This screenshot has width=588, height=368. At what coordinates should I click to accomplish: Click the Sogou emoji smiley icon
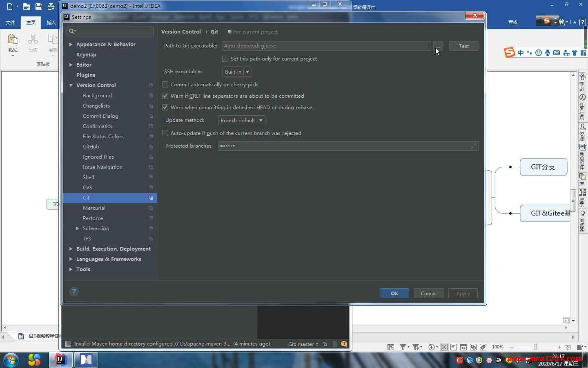(539, 53)
